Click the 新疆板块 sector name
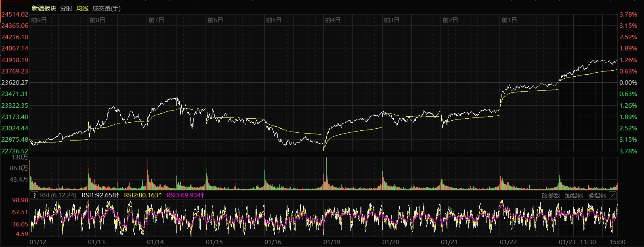This screenshot has height=247, width=644. click(x=44, y=8)
